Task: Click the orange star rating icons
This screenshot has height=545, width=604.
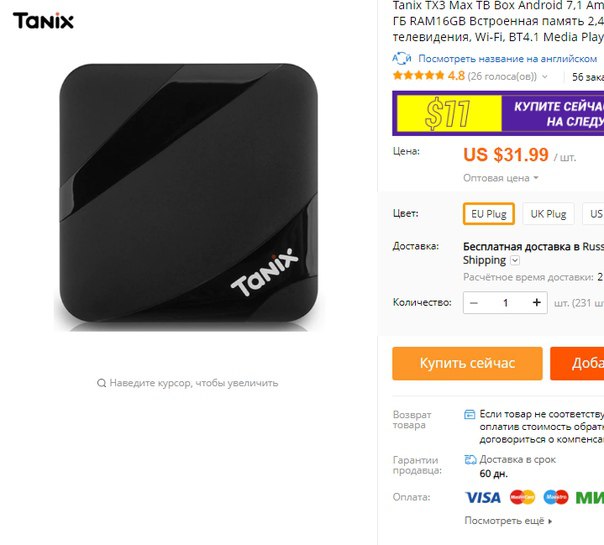Action: pyautogui.click(x=418, y=75)
